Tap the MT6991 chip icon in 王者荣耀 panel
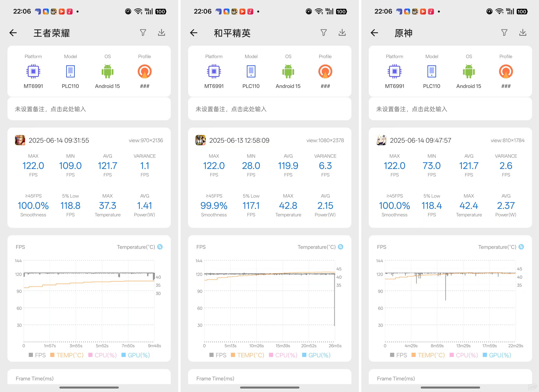This screenshot has width=539, height=392. [33, 71]
